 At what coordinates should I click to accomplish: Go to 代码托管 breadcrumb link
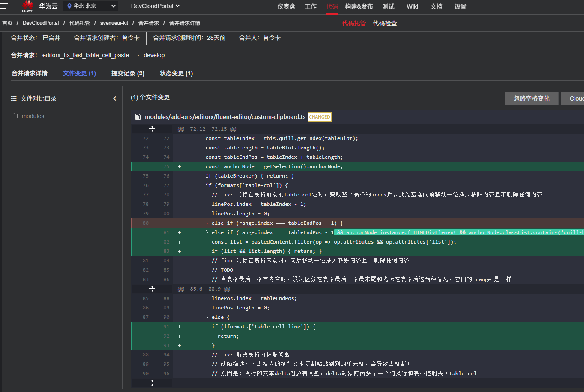80,23
